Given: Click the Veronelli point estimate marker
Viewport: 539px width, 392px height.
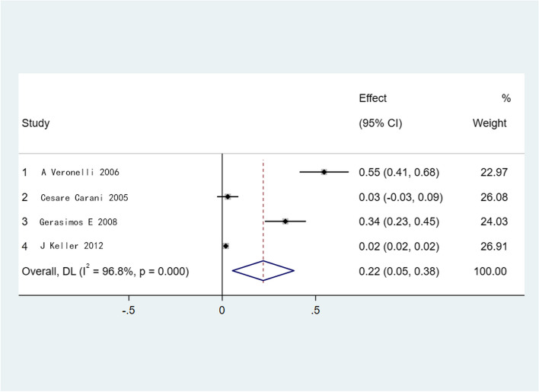Looking at the screenshot, I should [324, 172].
